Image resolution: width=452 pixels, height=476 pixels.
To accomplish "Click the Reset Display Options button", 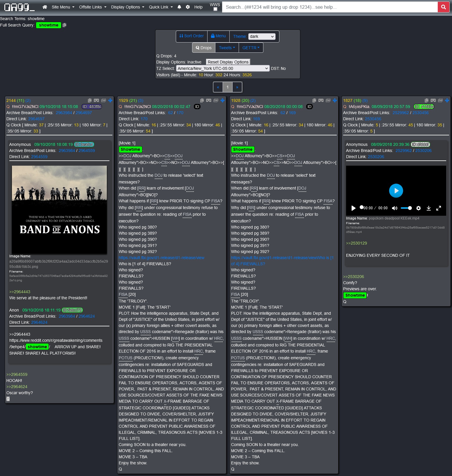I will (x=228, y=62).
